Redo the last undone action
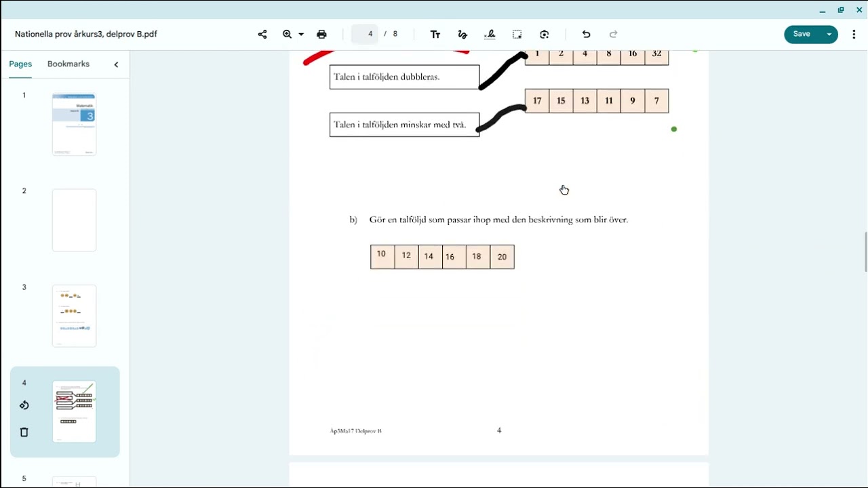This screenshot has height=488, width=868. (x=614, y=35)
